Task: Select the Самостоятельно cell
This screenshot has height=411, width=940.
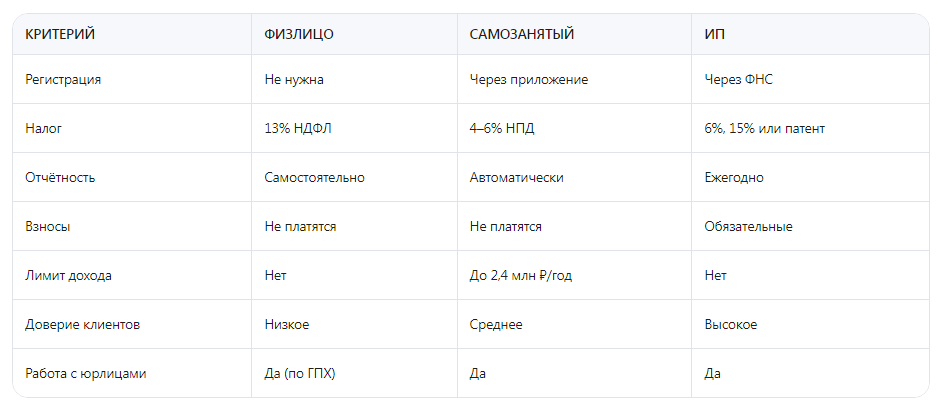Action: coord(315,178)
